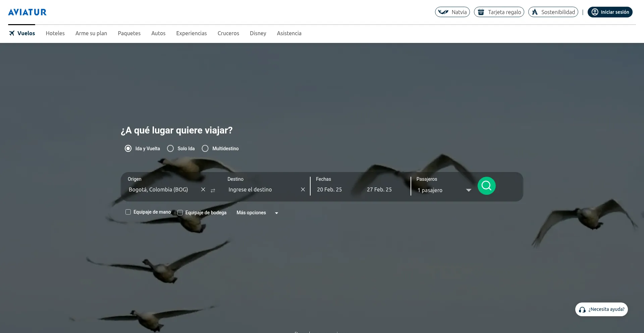Select the Solo Ida trip option
The height and width of the screenshot is (333, 644).
point(170,148)
